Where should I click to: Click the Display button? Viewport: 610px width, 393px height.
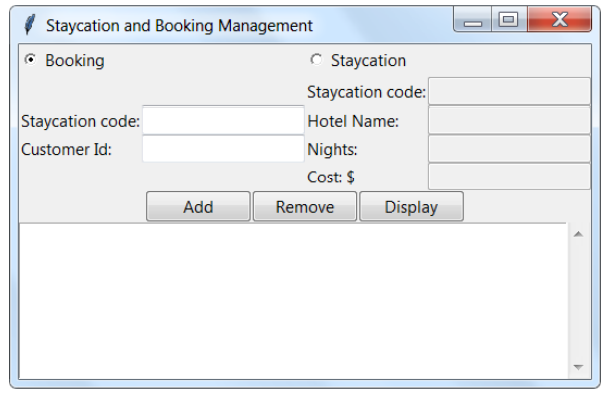click(411, 207)
